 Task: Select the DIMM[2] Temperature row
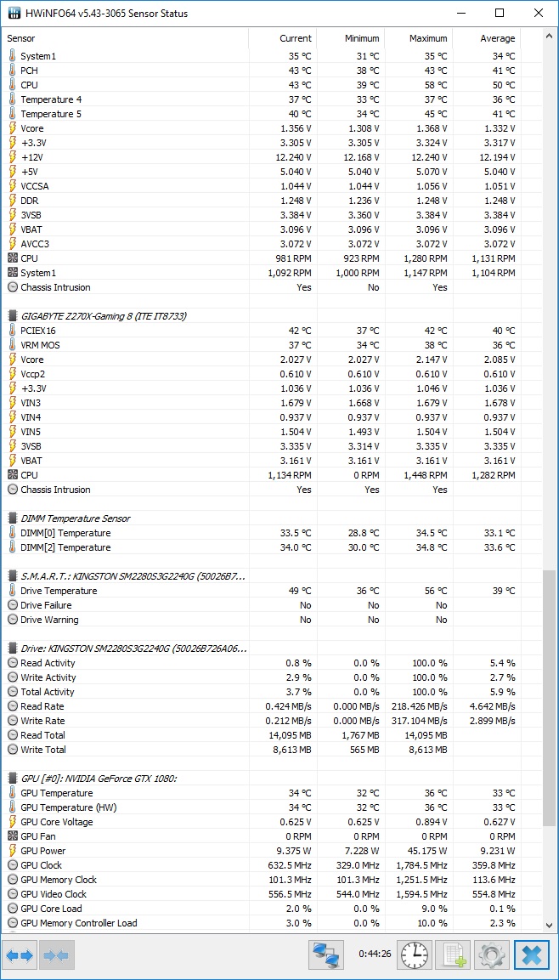261,547
